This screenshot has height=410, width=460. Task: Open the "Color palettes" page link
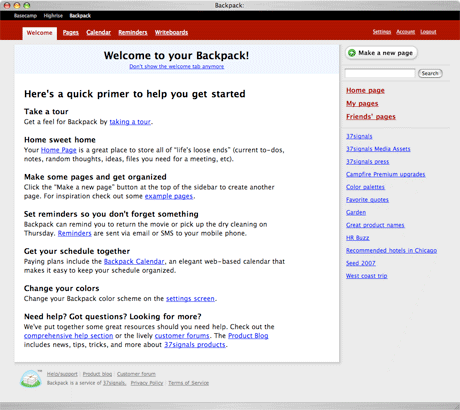point(365,187)
